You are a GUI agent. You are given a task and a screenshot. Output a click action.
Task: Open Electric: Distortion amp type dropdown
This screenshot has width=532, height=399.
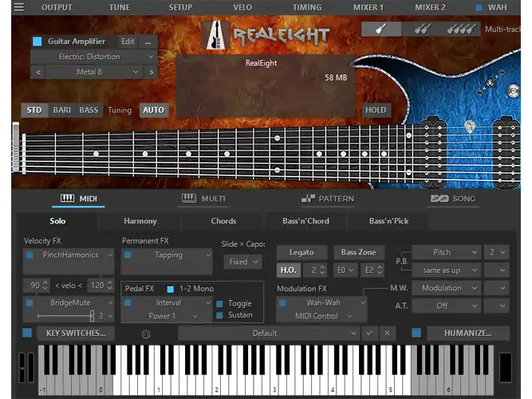click(x=94, y=57)
